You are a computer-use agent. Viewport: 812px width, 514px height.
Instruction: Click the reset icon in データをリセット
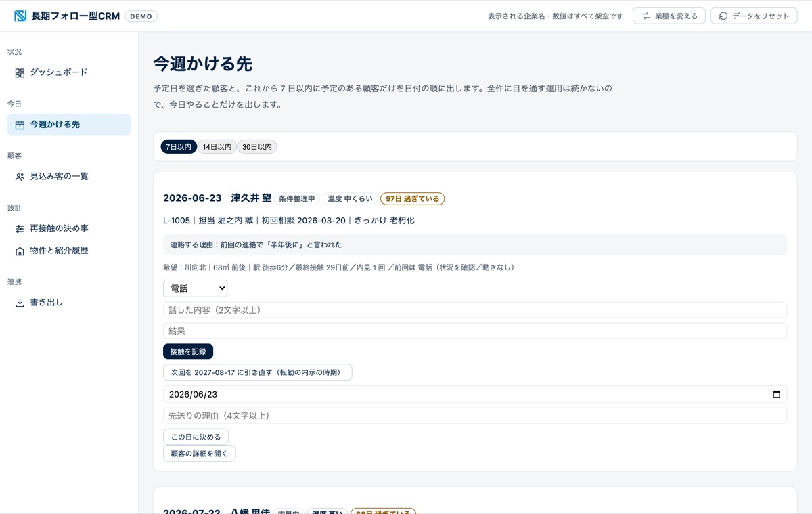[723, 16]
